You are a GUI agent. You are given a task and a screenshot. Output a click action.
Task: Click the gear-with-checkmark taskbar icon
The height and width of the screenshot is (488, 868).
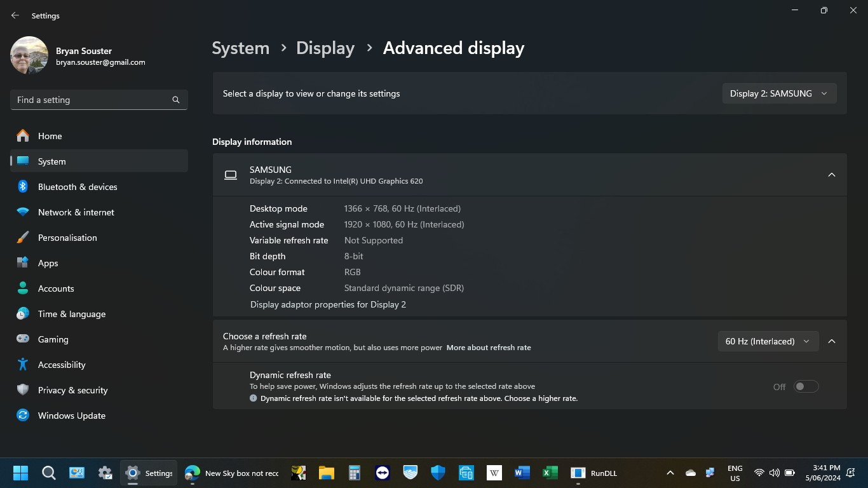(105, 473)
